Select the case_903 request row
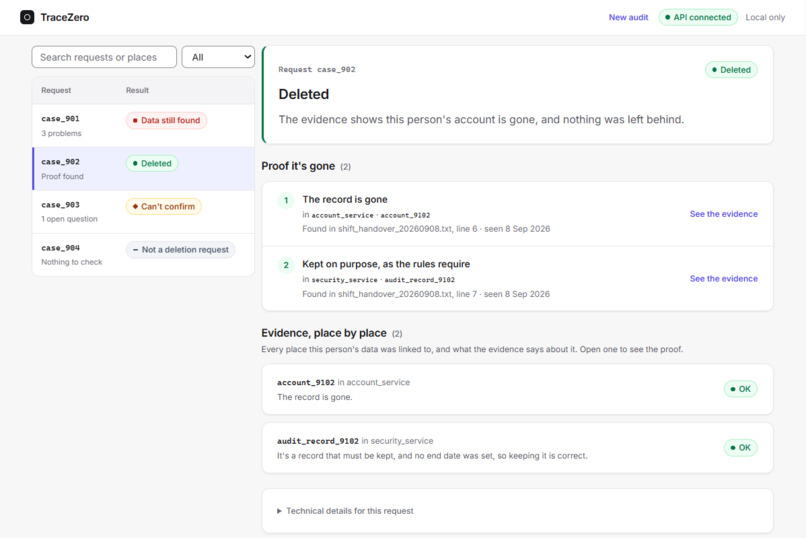 point(143,212)
